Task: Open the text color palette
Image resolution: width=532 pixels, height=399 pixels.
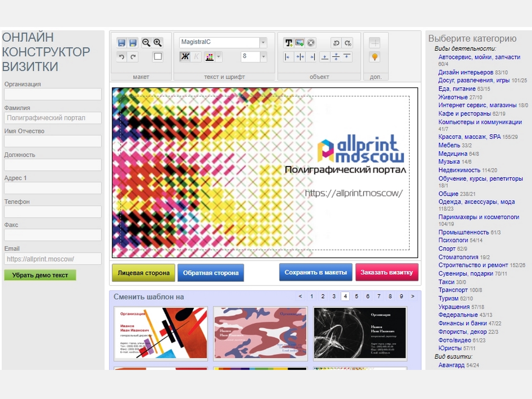Action: click(x=209, y=57)
